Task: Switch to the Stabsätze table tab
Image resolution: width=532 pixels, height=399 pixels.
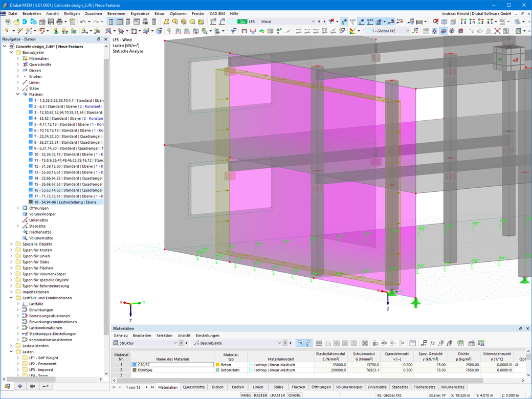Action: coord(400,387)
